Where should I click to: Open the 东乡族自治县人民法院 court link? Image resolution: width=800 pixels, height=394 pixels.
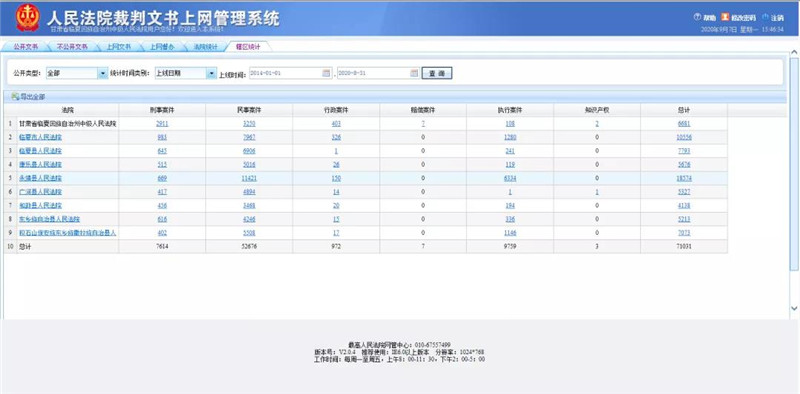49,219
